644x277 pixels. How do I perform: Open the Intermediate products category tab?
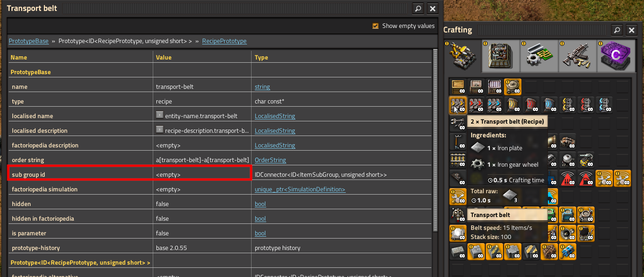pyautogui.click(x=539, y=56)
